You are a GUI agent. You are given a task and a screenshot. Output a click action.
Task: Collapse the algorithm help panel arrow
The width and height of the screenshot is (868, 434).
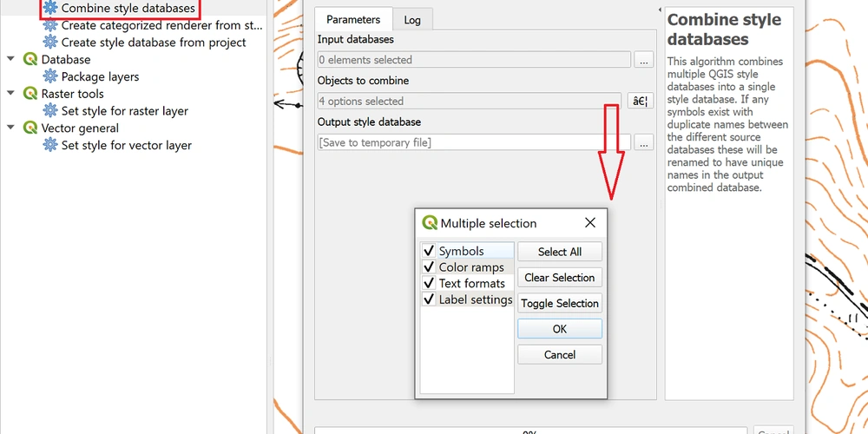click(x=660, y=10)
